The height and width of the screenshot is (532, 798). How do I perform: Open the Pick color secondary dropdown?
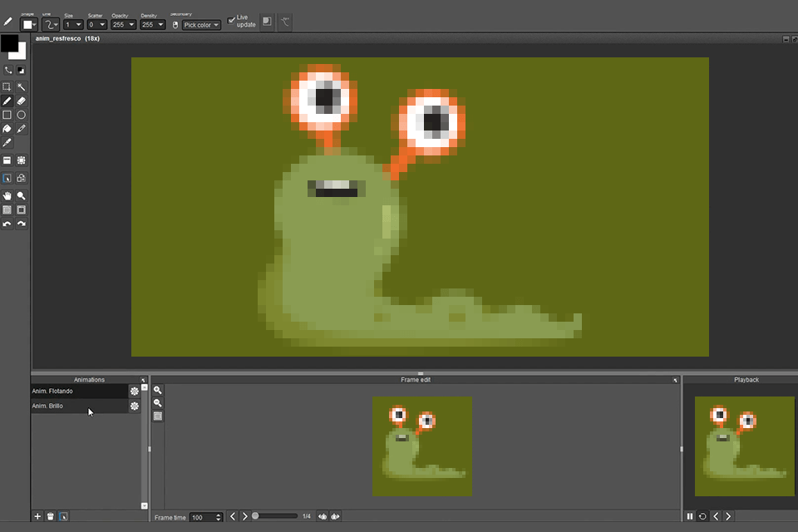coord(202,25)
